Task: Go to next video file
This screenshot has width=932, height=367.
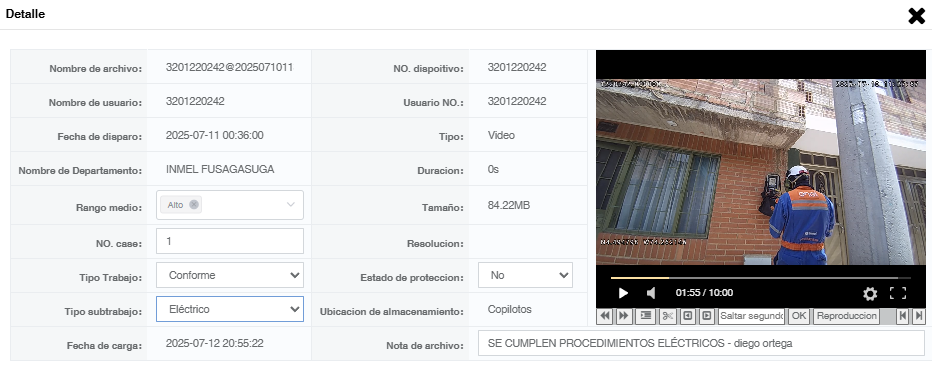Action: 918,316
